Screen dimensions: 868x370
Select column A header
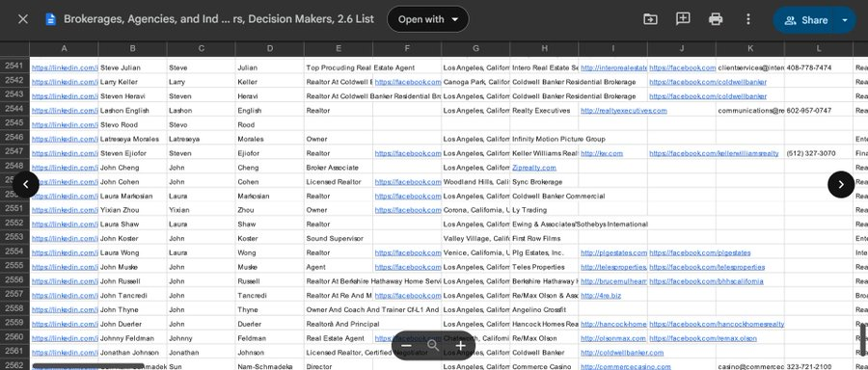64,49
